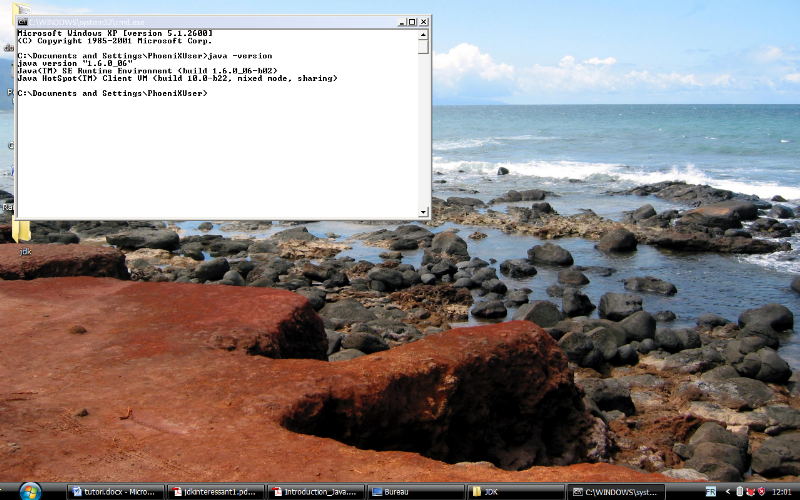Click the cmd.exe title bar icon
800x500 pixels.
tap(22, 21)
